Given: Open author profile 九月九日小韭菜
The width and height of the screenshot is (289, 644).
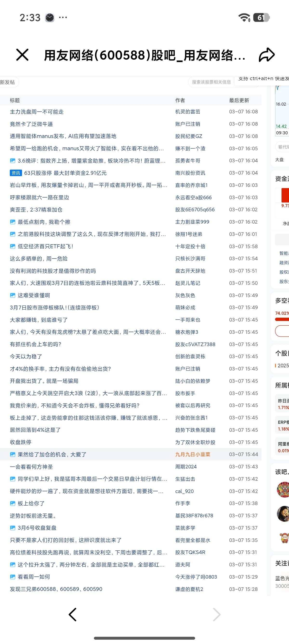Looking at the screenshot, I should pos(193,454).
